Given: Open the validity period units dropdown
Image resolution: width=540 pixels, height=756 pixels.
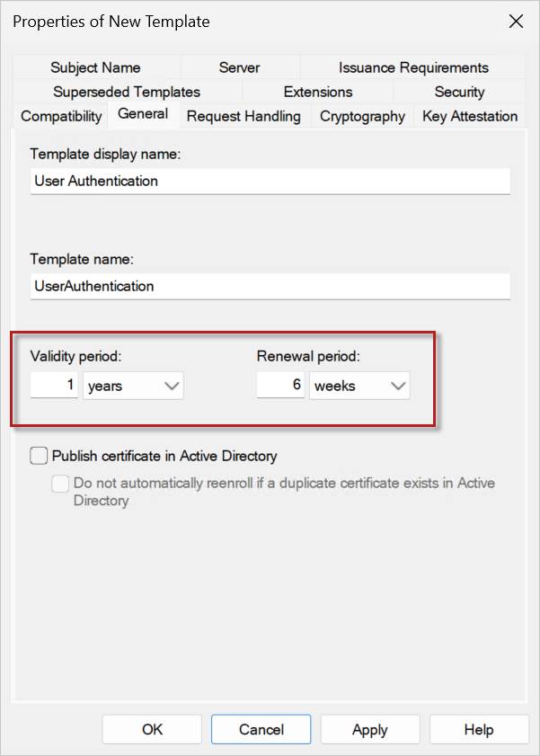Looking at the screenshot, I should 170,385.
